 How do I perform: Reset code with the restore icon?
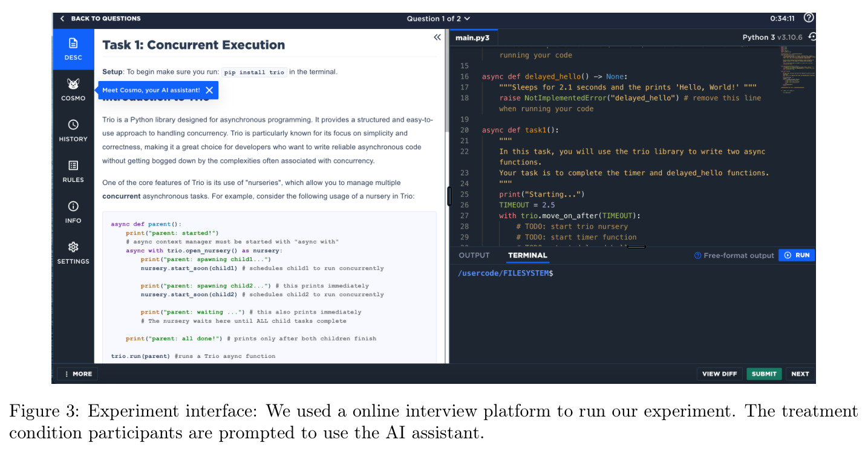pyautogui.click(x=812, y=37)
